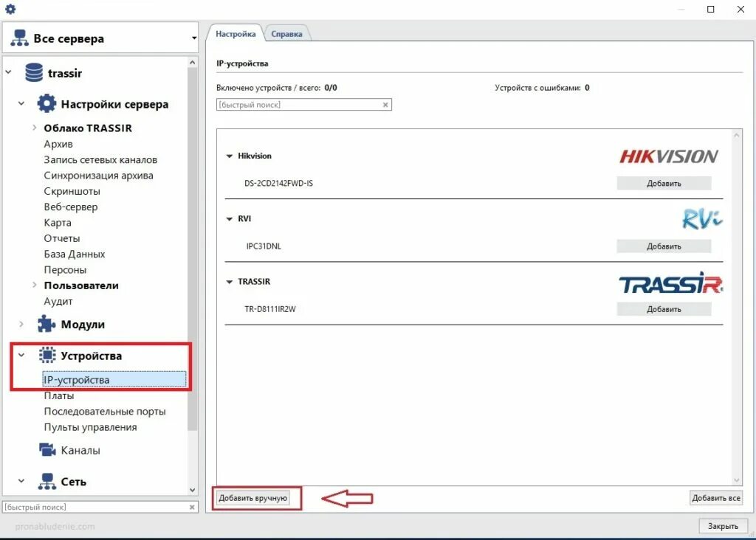
Task: Select Веб-сервер in the tree
Action: click(70, 207)
